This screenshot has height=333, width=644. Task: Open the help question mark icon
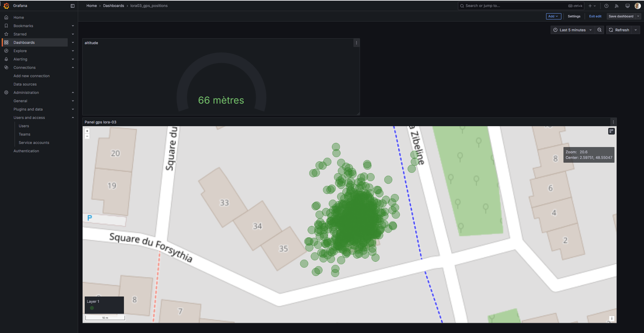pos(606,6)
